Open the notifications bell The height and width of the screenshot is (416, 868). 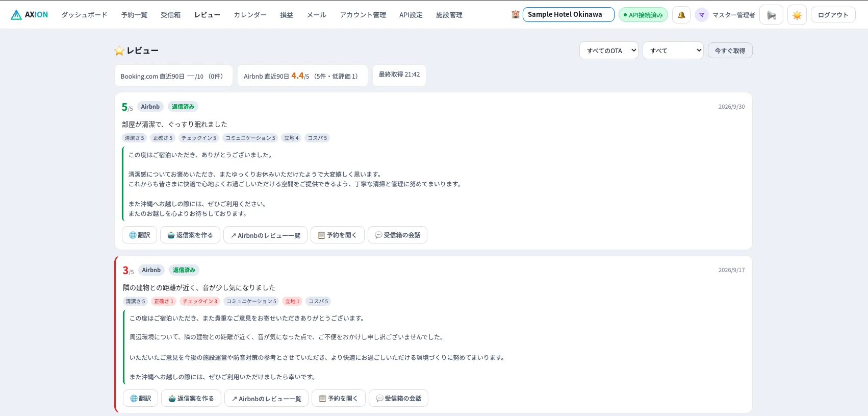pos(681,15)
